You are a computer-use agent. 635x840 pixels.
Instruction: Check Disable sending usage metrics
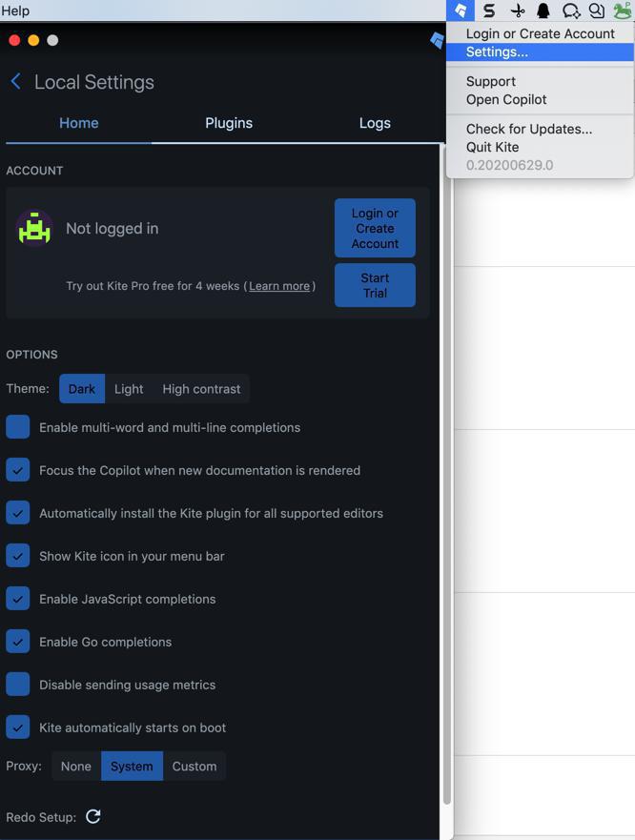[x=18, y=684]
